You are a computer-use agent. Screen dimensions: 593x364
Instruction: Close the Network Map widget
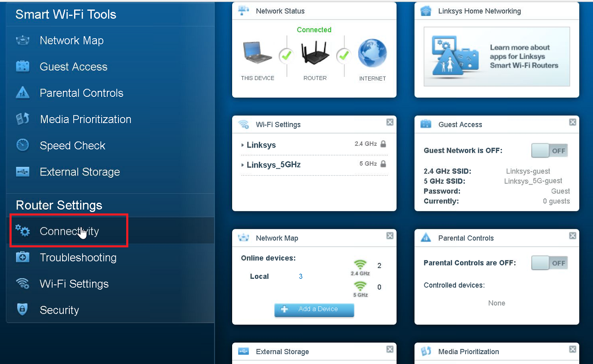point(390,236)
